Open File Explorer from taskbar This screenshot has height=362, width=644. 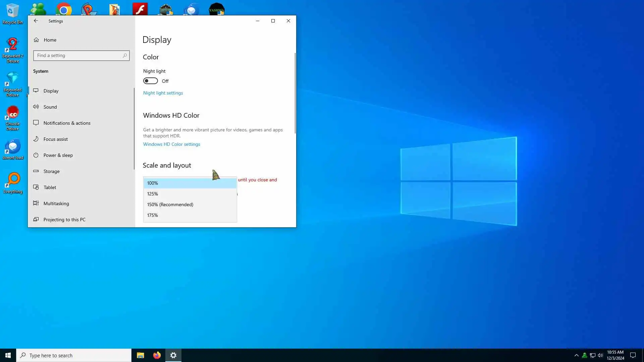coord(140,355)
